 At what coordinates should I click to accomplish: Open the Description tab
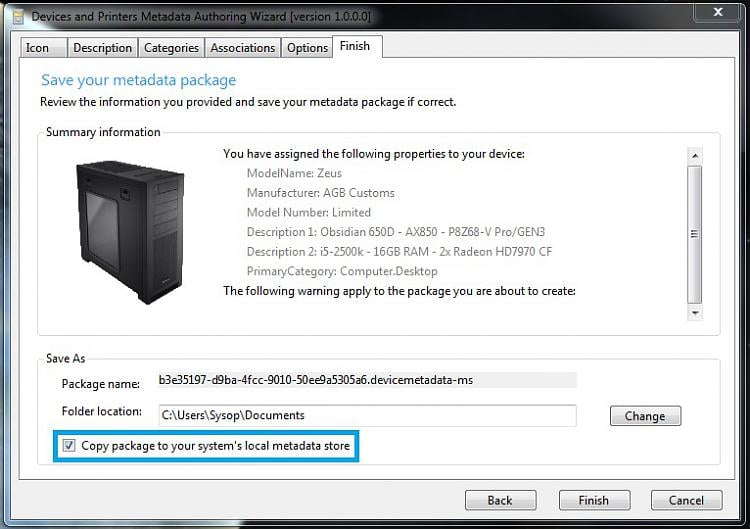pyautogui.click(x=102, y=48)
